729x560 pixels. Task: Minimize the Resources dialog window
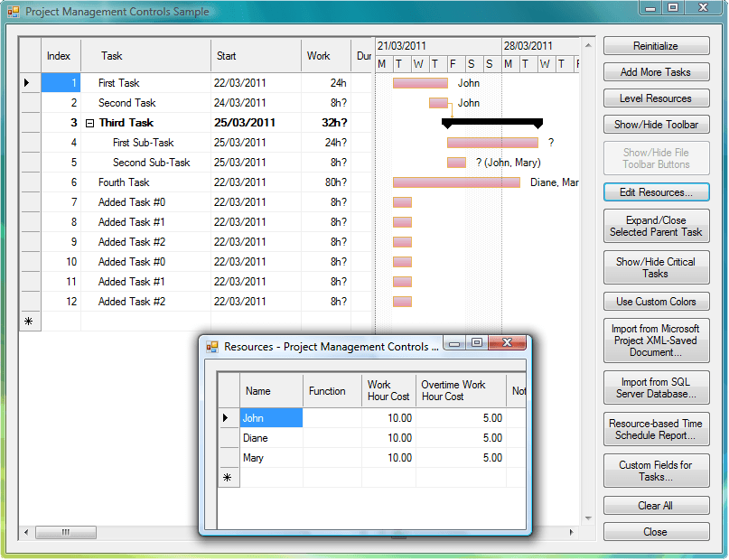coord(454,342)
